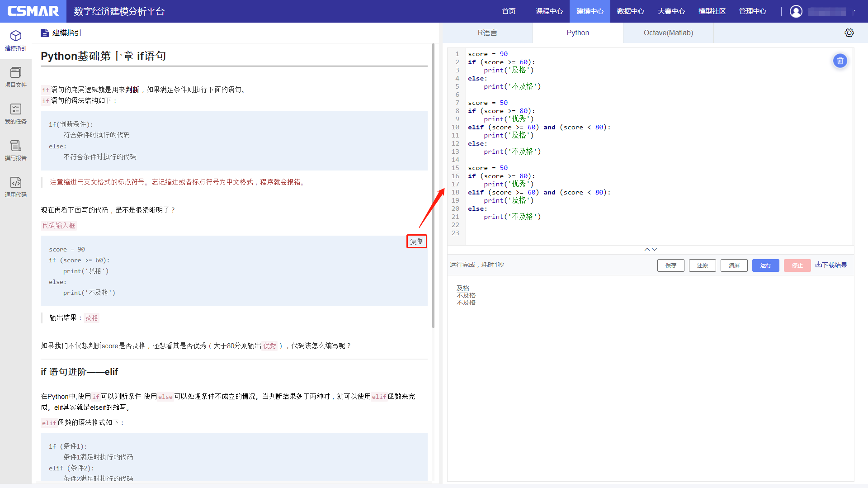The width and height of the screenshot is (868, 488).
Task: Switch to the R语言 tab
Action: click(x=487, y=33)
